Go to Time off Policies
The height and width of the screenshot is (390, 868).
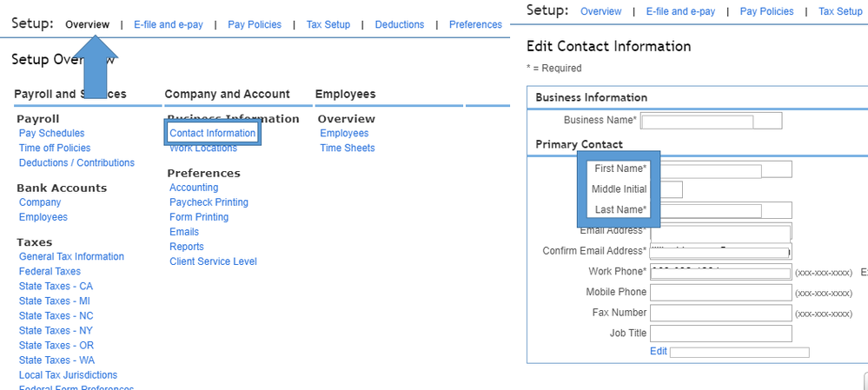[55, 148]
